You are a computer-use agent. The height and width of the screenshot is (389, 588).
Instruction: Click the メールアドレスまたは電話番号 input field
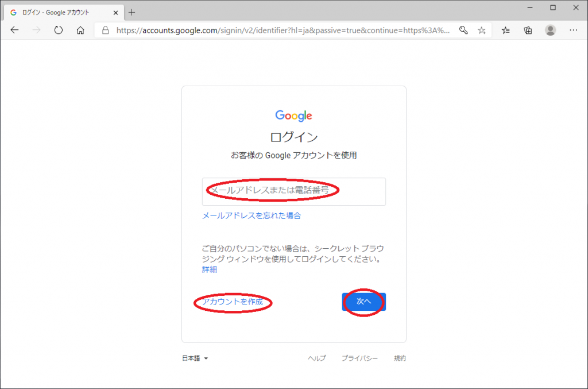coord(293,191)
